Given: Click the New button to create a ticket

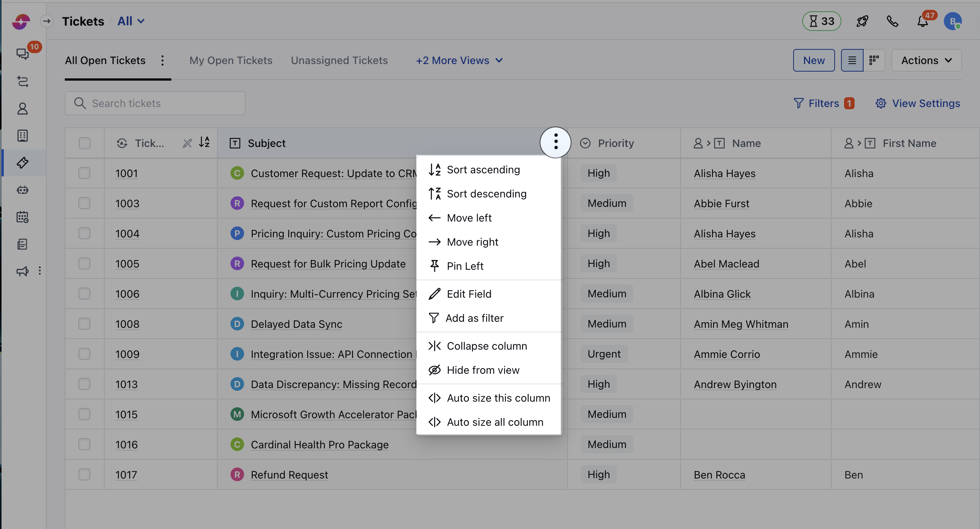Looking at the screenshot, I should 814,60.
